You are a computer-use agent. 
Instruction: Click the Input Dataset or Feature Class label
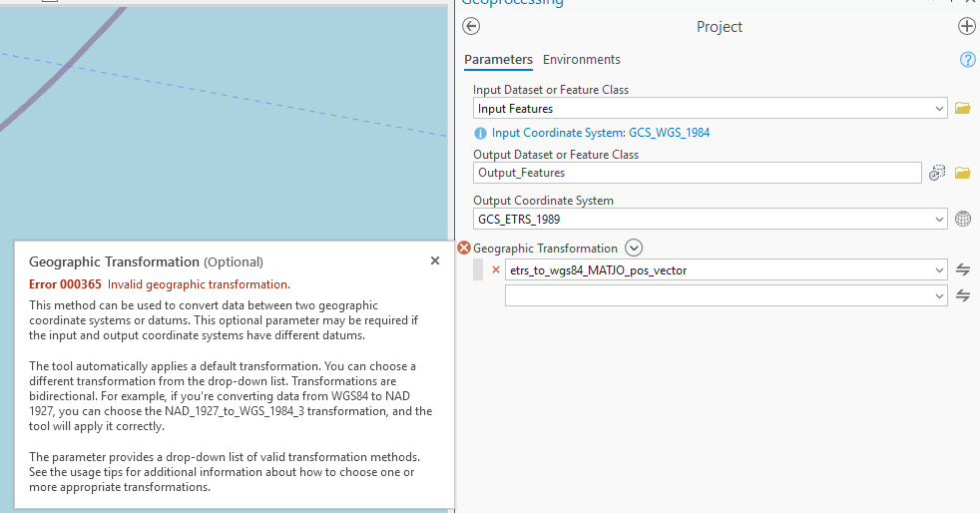[x=551, y=90]
